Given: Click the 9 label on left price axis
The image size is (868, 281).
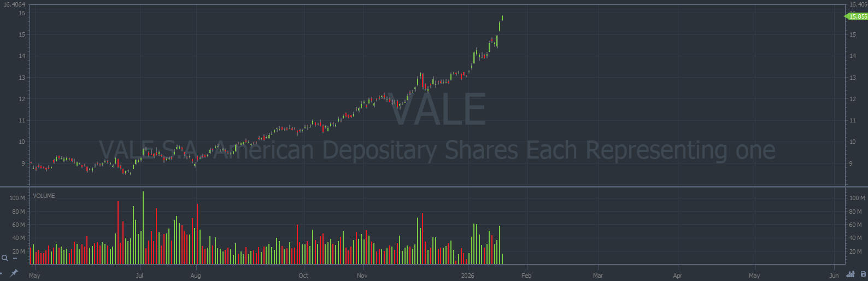Looking at the screenshot, I should (23, 163).
